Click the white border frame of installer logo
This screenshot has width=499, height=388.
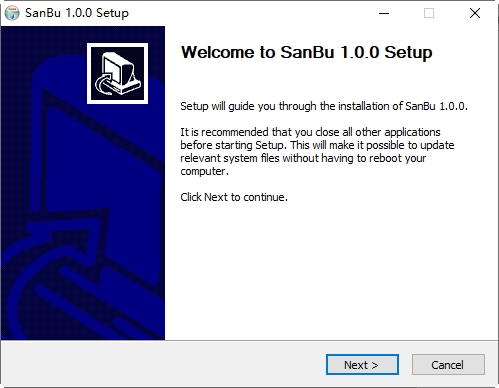click(x=118, y=45)
